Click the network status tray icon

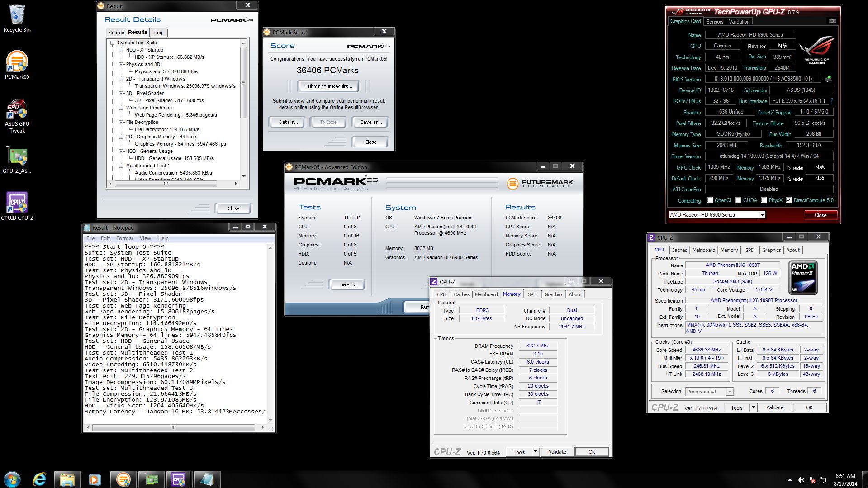(x=823, y=480)
